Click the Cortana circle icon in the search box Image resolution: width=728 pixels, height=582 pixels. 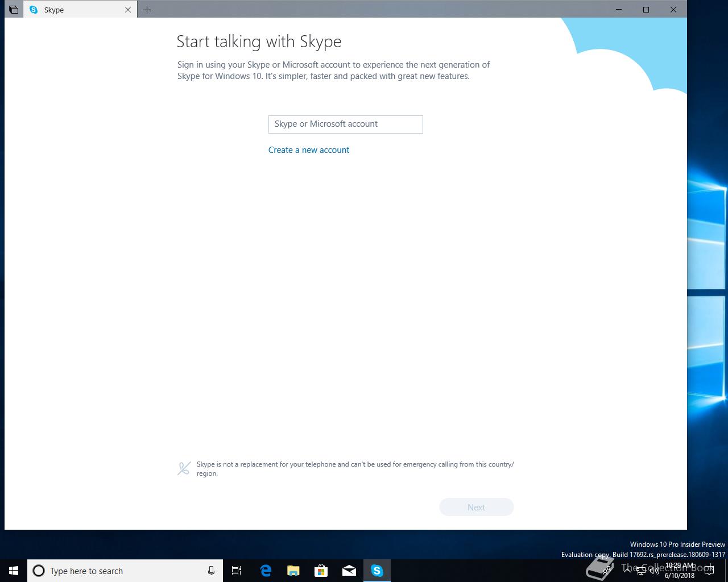(x=39, y=571)
